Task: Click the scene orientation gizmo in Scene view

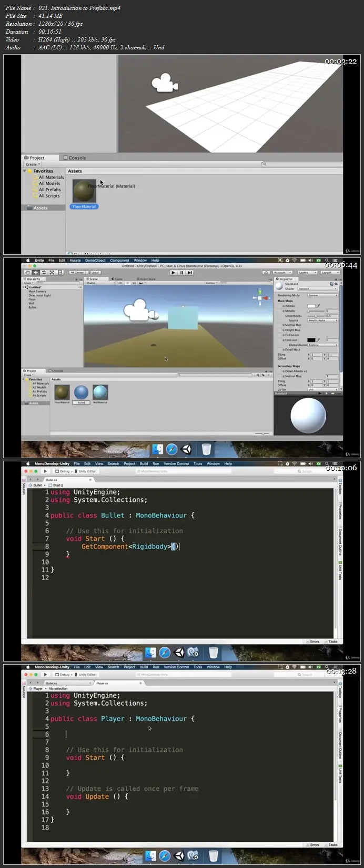Action: click(260, 298)
